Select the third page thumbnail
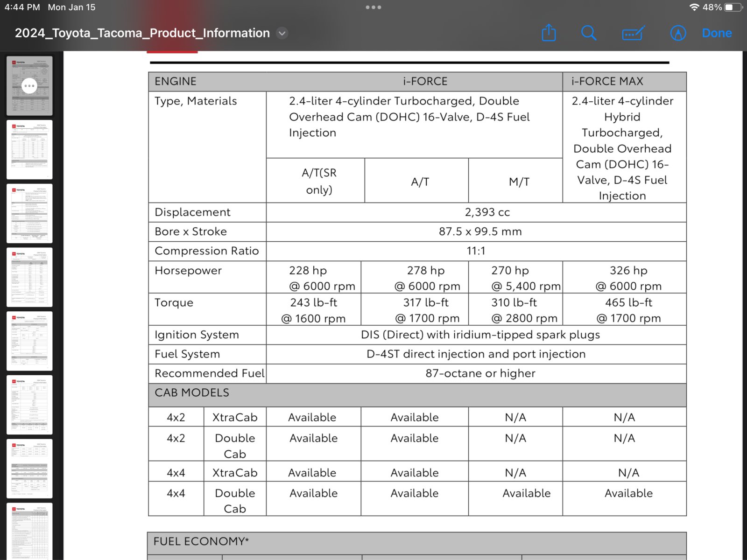This screenshot has width=747, height=560. (x=29, y=213)
